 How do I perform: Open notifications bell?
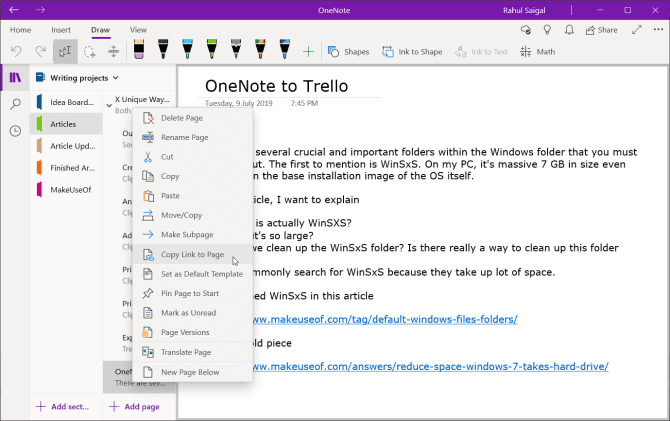point(569,30)
